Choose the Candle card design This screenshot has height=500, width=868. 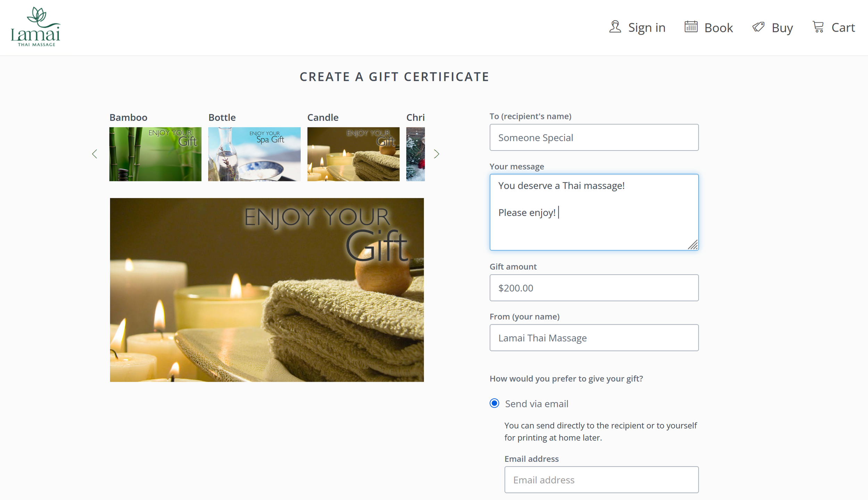pos(353,154)
